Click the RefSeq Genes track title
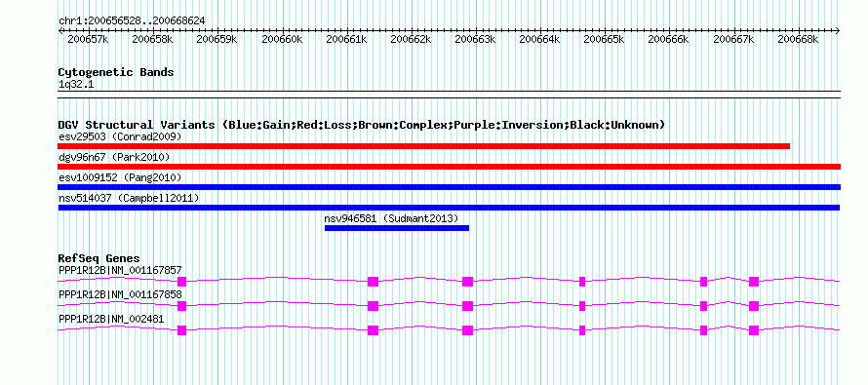 (x=99, y=258)
